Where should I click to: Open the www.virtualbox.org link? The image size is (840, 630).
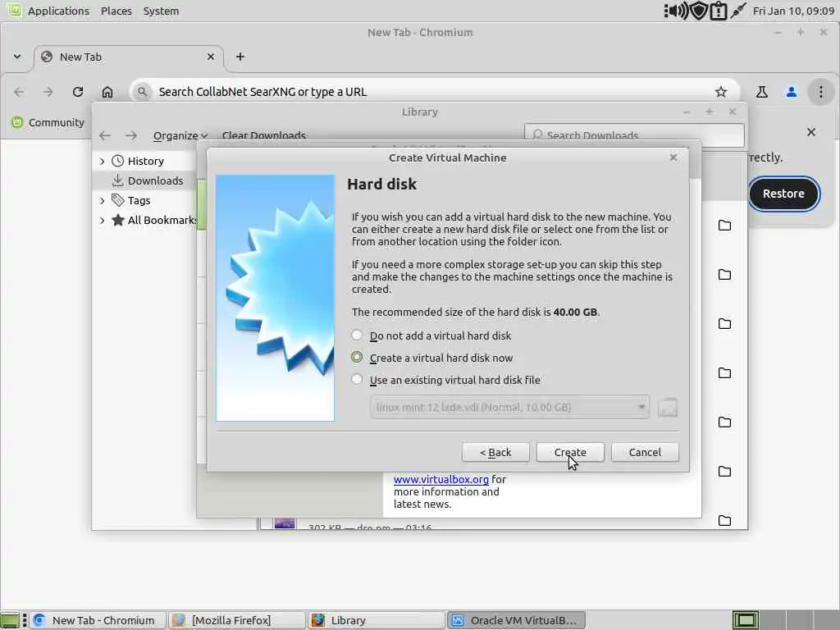[x=441, y=479]
